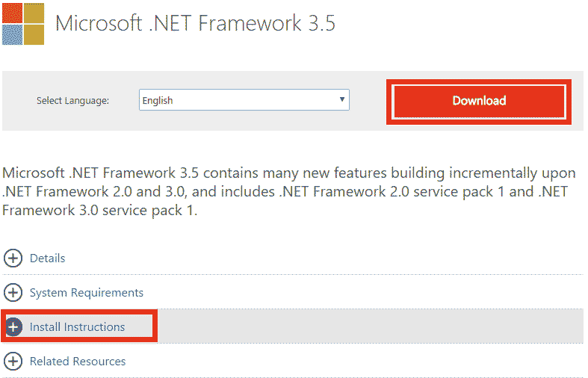Click the Microsoft .NET Framework 3.5 heading
This screenshot has width=588, height=378.
[196, 24]
